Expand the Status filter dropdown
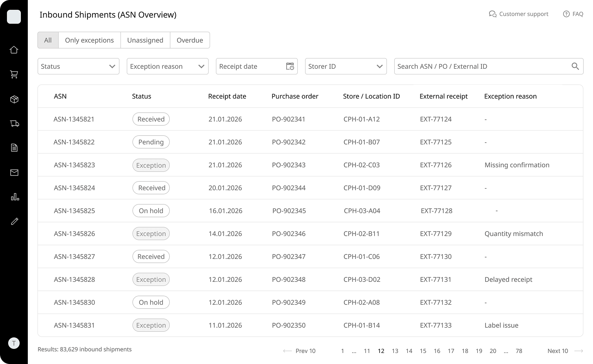This screenshot has width=593, height=364. click(x=78, y=66)
